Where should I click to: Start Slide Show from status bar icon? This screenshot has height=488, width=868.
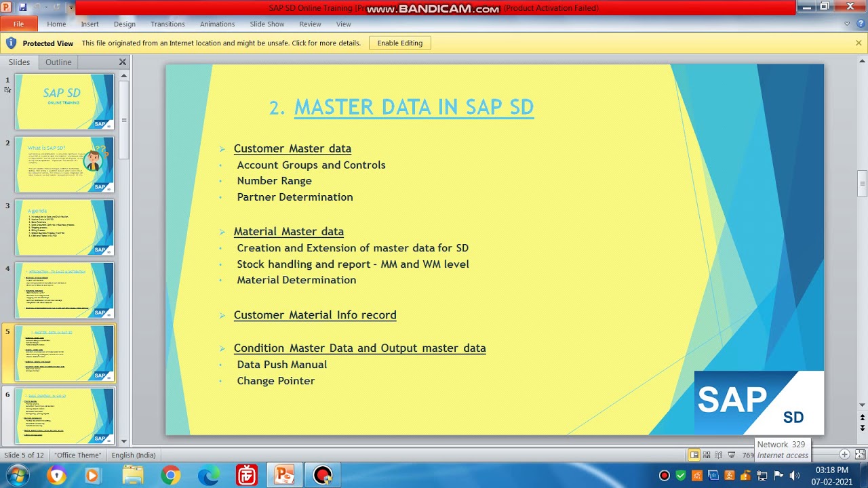point(731,455)
